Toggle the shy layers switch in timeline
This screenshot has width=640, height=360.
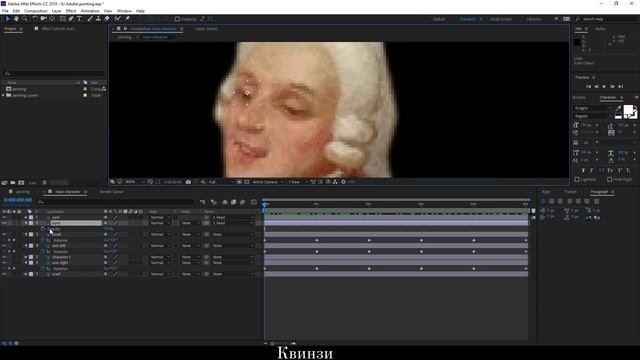pos(224,202)
